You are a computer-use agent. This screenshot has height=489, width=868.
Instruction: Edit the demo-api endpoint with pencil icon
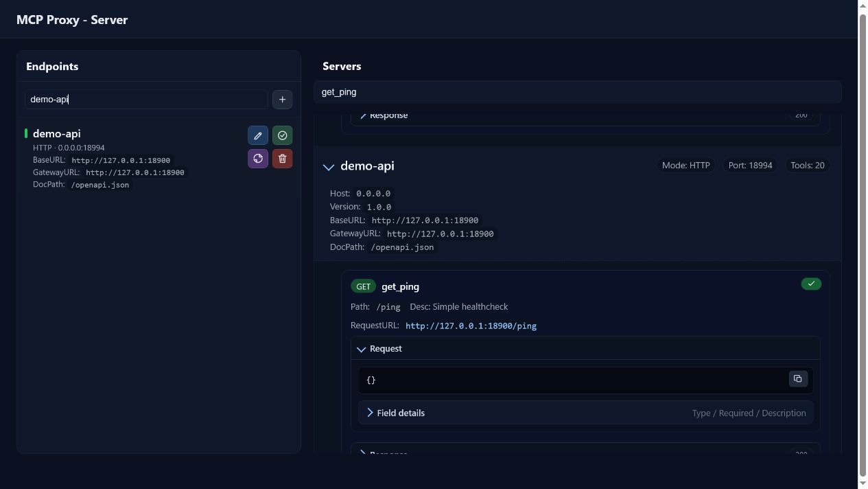tap(258, 135)
